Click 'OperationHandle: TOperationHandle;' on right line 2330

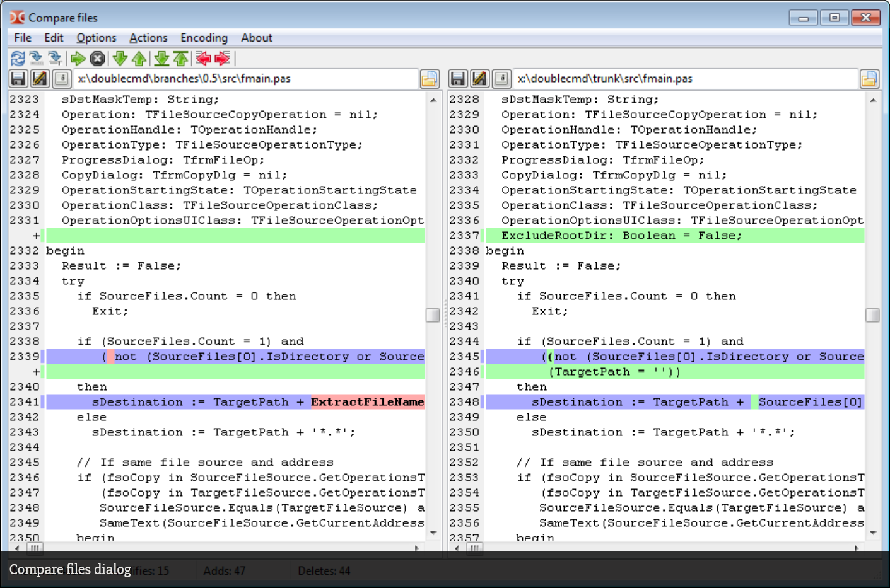pyautogui.click(x=629, y=130)
